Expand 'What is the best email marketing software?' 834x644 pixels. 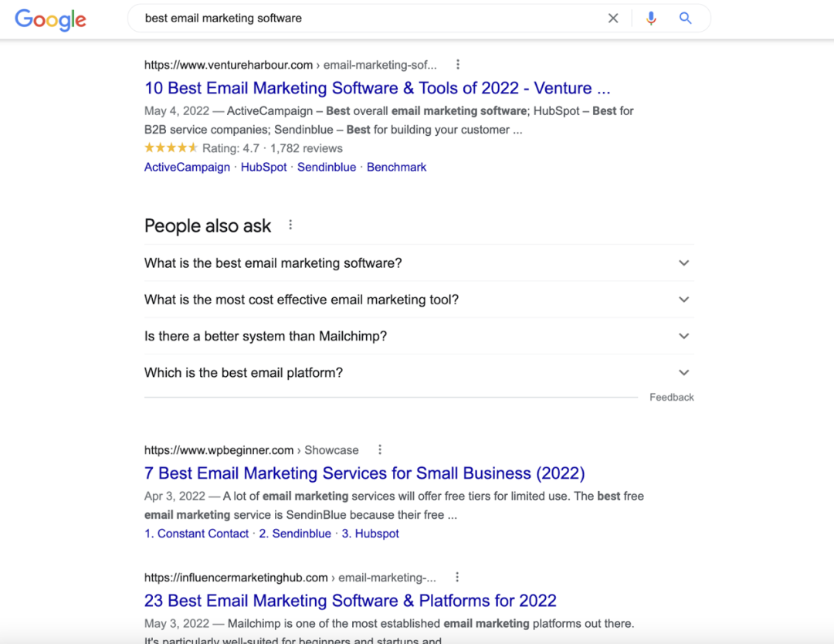point(273,263)
